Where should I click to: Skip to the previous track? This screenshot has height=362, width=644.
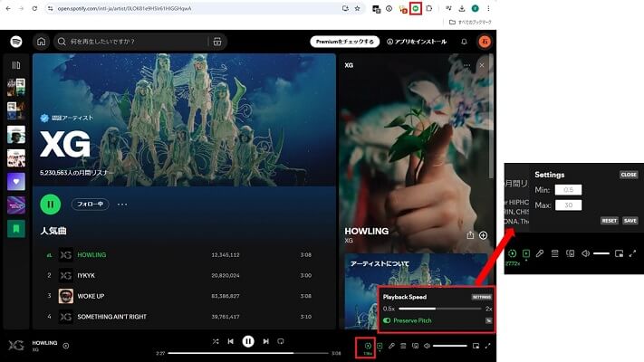click(x=231, y=341)
